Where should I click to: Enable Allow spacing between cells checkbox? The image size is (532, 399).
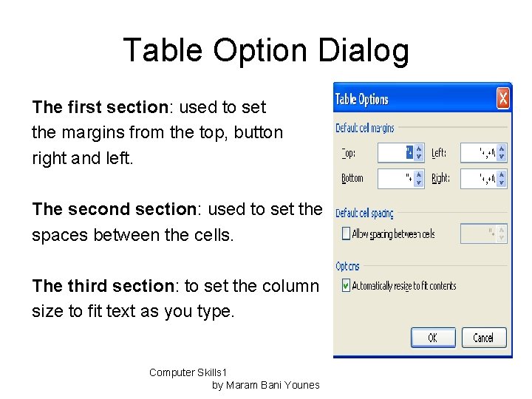click(346, 233)
